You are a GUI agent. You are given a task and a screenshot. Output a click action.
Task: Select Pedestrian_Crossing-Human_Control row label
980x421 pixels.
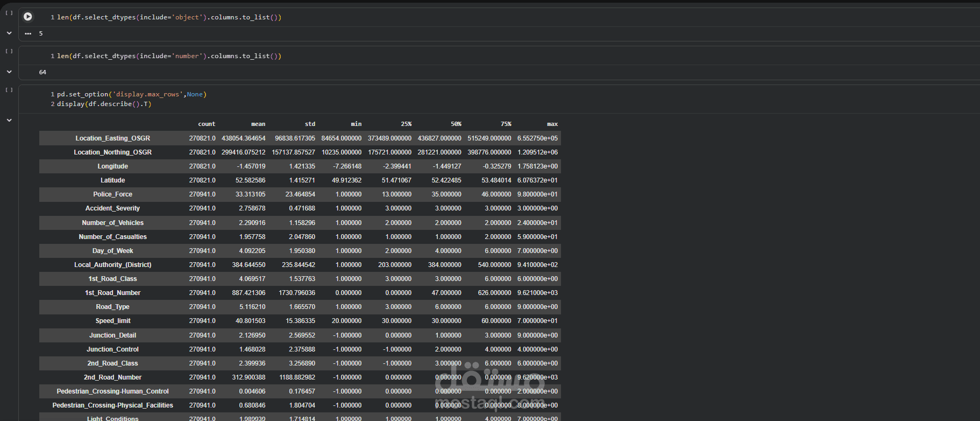pos(112,391)
